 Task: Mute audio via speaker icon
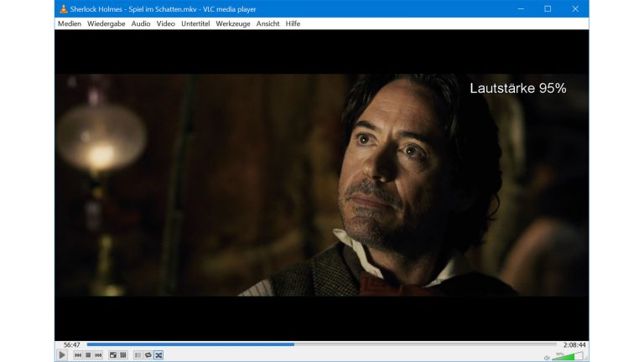click(547, 358)
